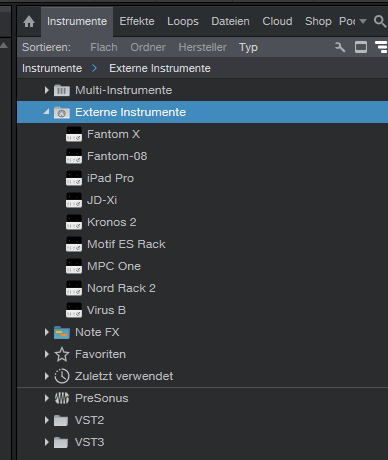The image size is (388, 460).
Task: Click the Virus B instrument icon
Action: coord(74,310)
